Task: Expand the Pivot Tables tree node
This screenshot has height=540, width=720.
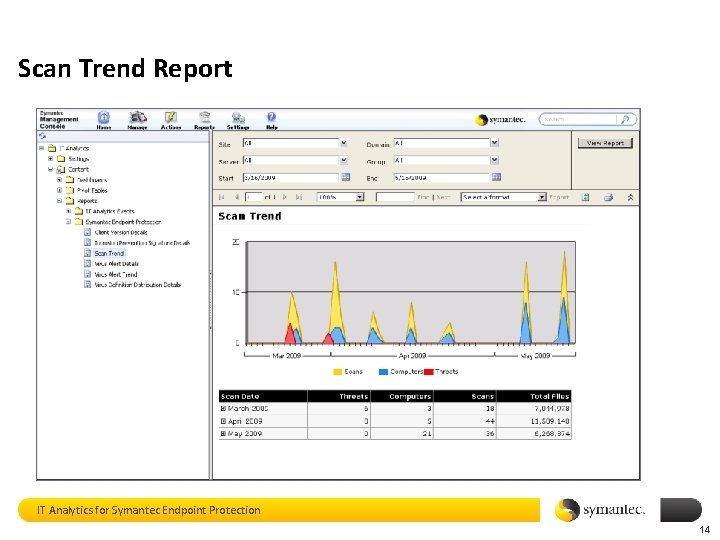Action: coord(59,190)
